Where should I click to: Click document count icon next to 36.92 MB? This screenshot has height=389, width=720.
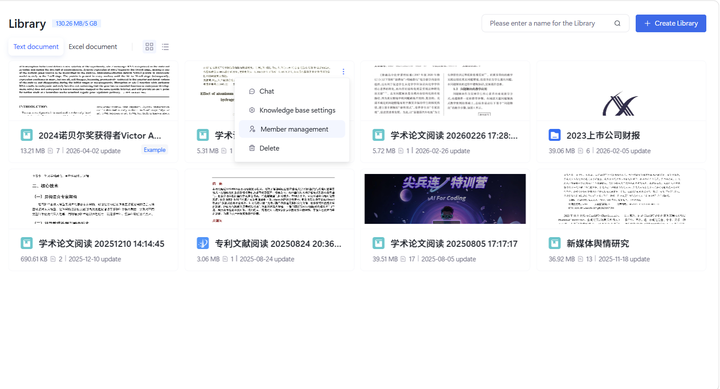click(x=580, y=259)
